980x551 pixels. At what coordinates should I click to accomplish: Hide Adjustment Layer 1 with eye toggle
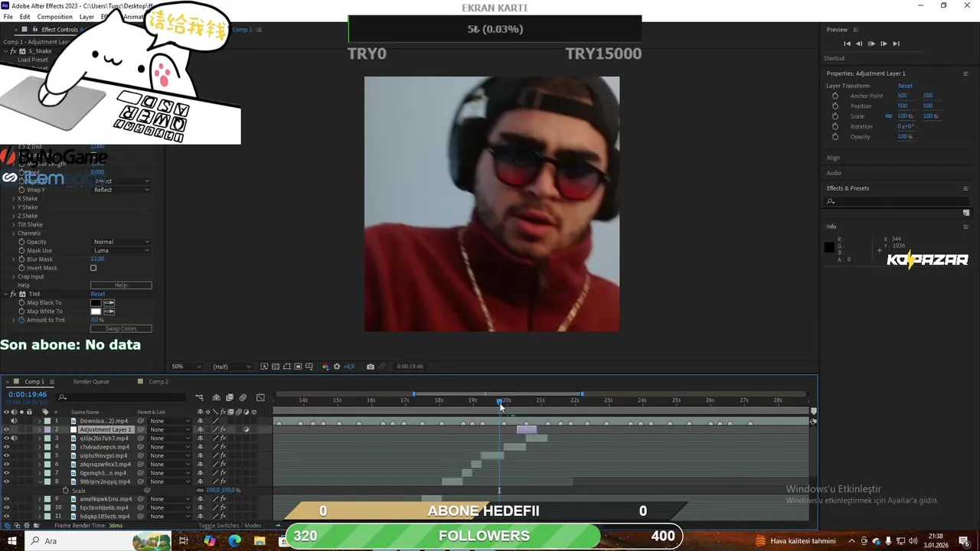(6, 429)
